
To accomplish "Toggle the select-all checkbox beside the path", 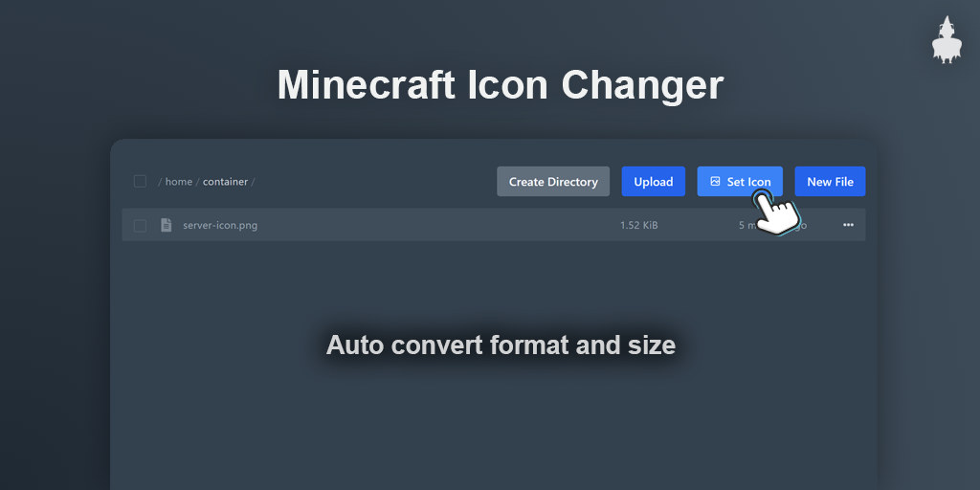I will [x=140, y=181].
